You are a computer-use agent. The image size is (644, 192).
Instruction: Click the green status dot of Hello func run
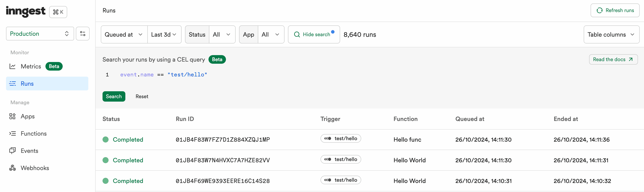pos(106,139)
